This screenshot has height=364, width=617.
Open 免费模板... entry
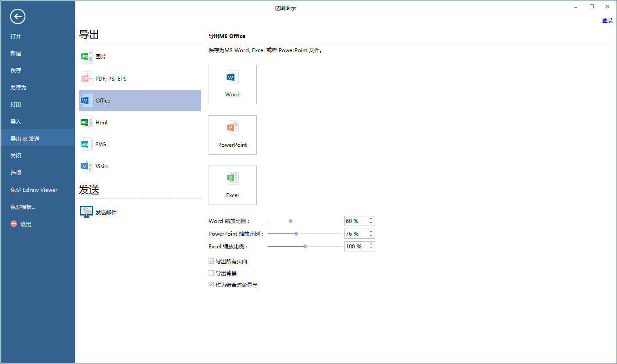[38, 207]
